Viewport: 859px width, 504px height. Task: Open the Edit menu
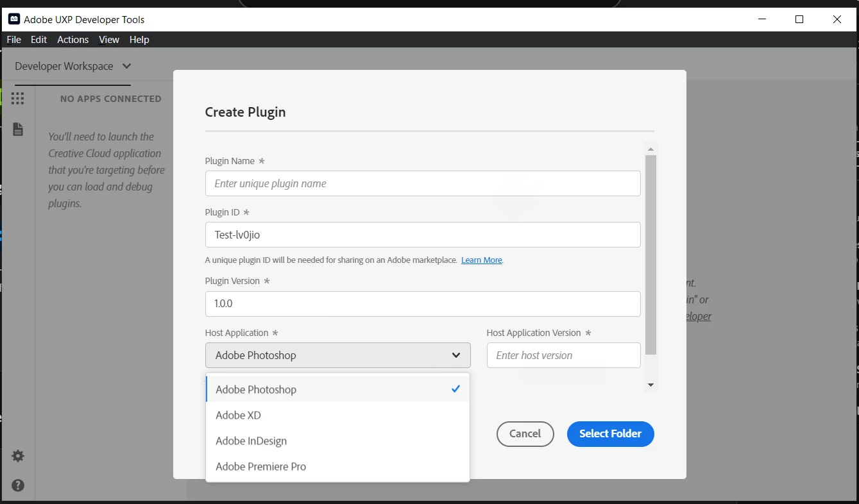(39, 39)
